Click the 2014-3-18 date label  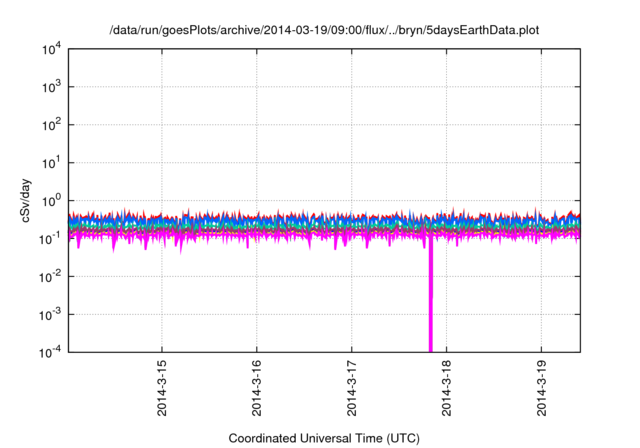(447, 388)
